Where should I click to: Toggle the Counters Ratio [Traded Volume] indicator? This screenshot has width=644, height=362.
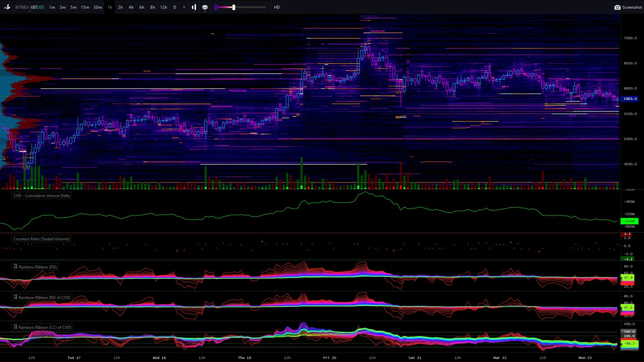pyautogui.click(x=41, y=239)
